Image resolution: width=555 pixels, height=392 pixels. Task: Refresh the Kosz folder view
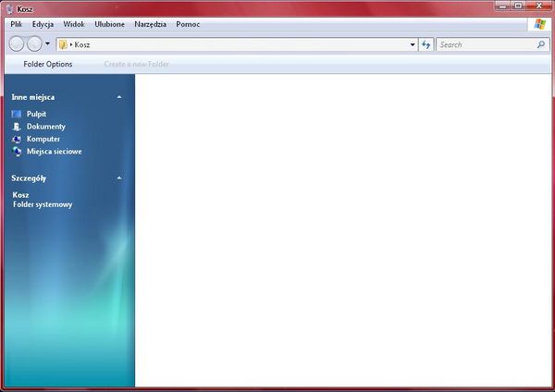(x=426, y=44)
